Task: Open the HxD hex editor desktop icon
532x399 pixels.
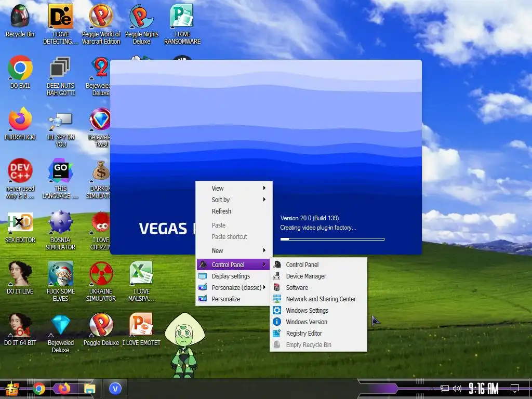Action: pyautogui.click(x=20, y=227)
